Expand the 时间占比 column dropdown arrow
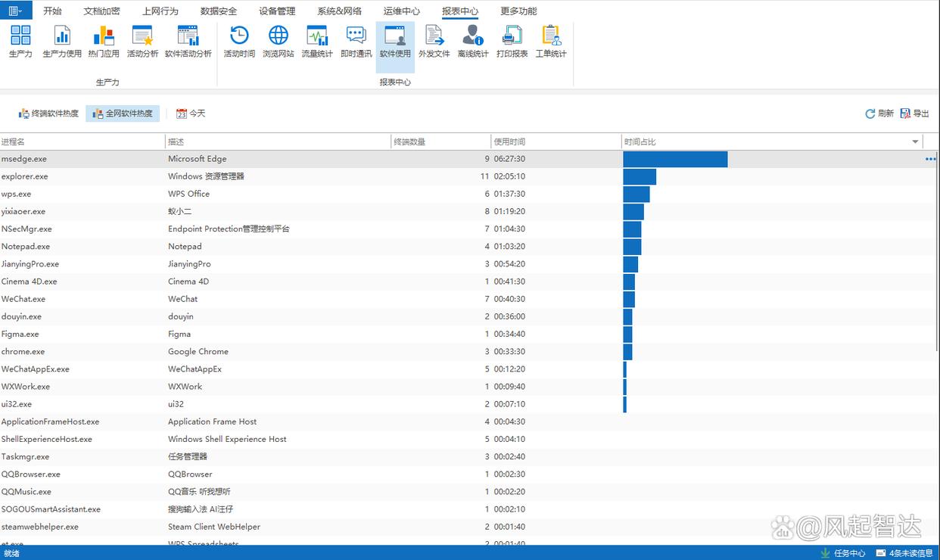 click(x=915, y=142)
